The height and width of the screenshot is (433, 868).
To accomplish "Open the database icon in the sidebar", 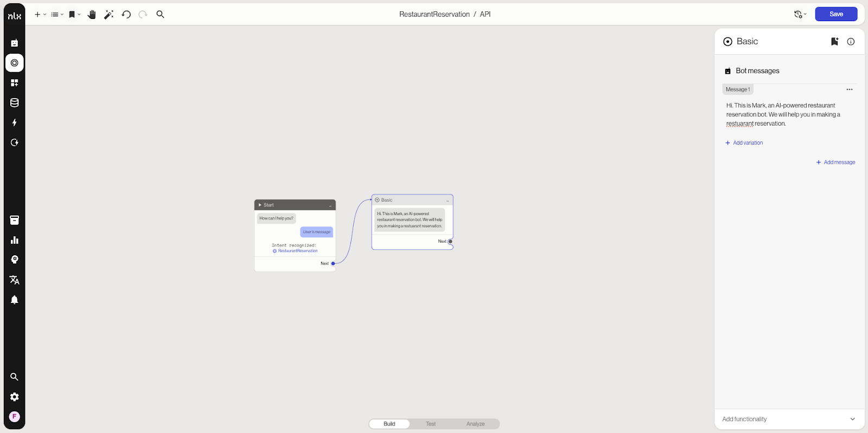I will pos(15,103).
